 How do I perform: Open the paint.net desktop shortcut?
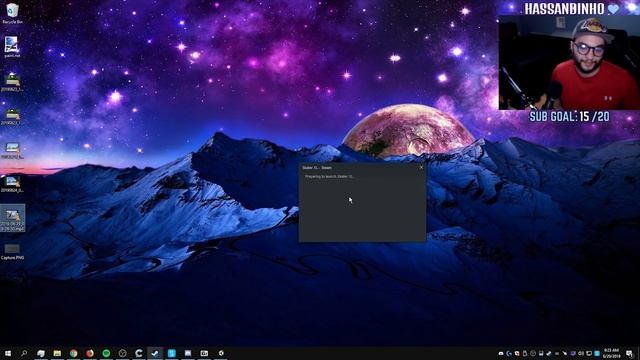11,47
